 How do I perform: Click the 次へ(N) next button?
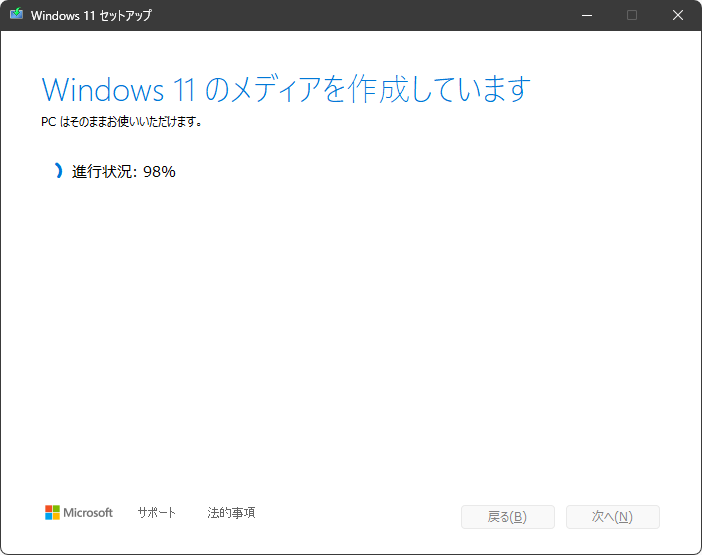(612, 517)
